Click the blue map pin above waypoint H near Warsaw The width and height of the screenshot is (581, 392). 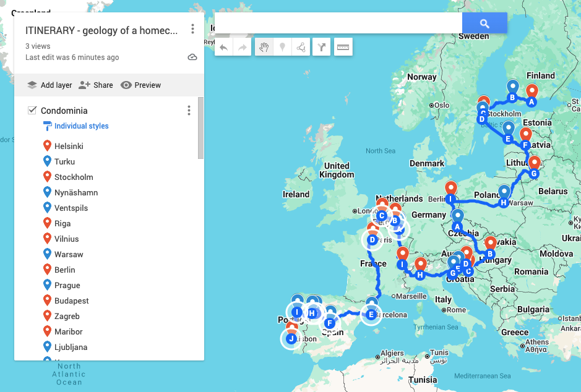(x=504, y=192)
